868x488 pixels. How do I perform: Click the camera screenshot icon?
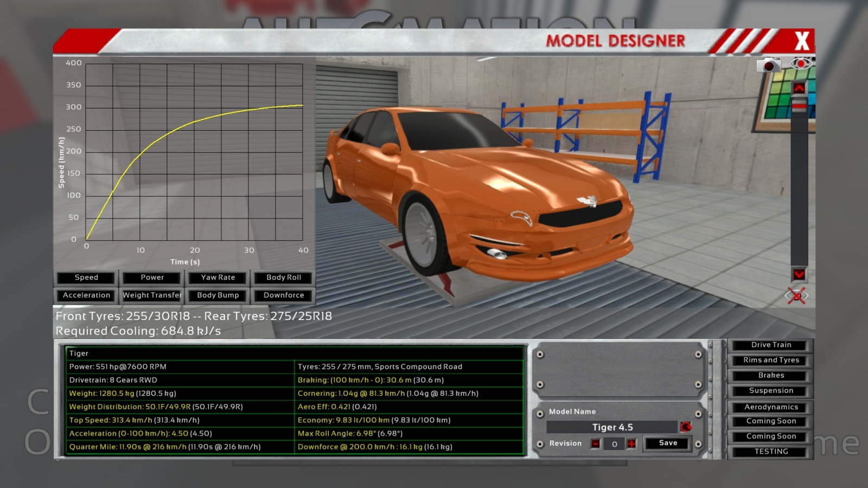[x=769, y=66]
